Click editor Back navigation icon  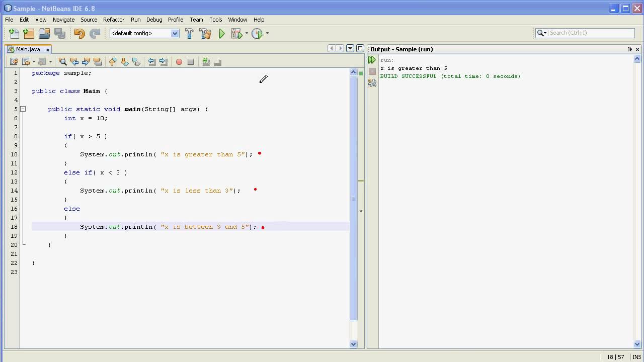pos(26,62)
